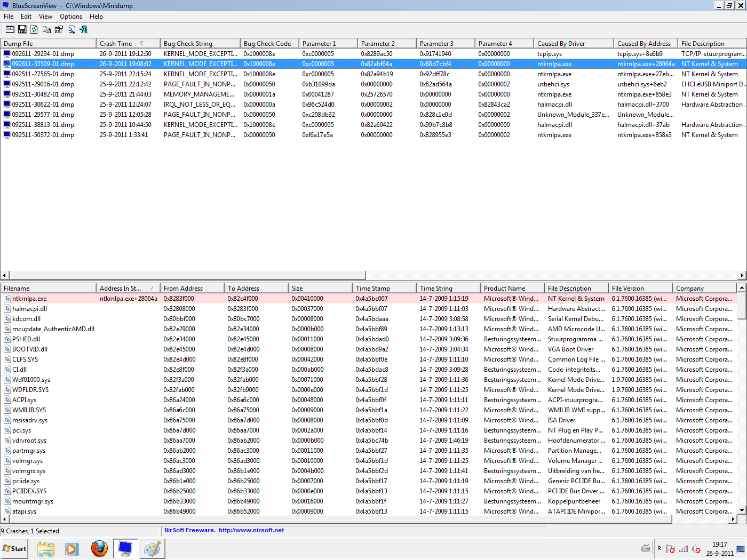The width and height of the screenshot is (747, 560).
Task: Sort by the Crash Time column header
Action: pos(128,44)
